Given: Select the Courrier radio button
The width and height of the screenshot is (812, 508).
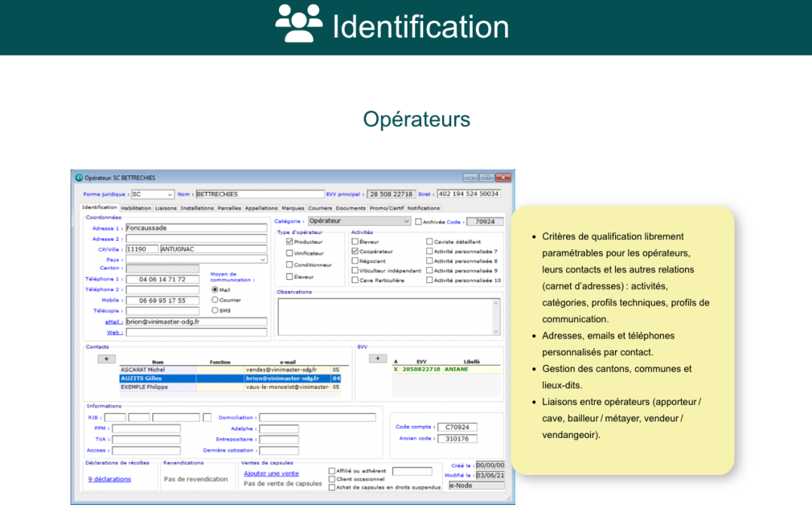Looking at the screenshot, I should 214,300.
